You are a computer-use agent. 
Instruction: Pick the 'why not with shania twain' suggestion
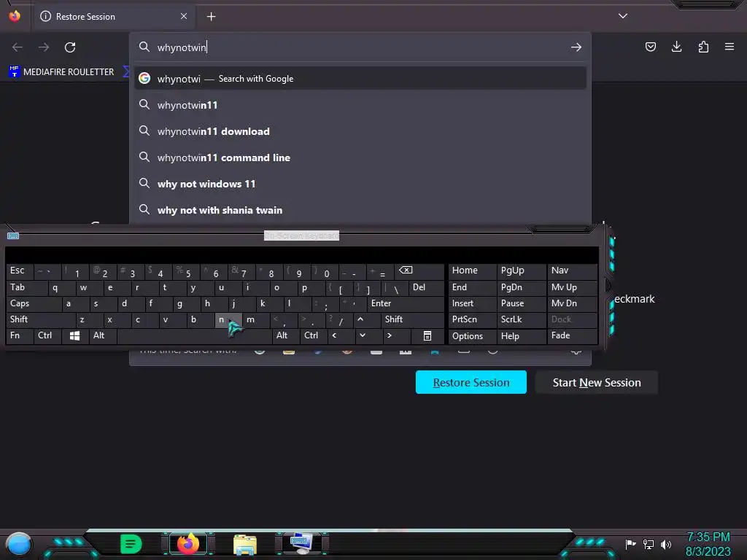360,209
